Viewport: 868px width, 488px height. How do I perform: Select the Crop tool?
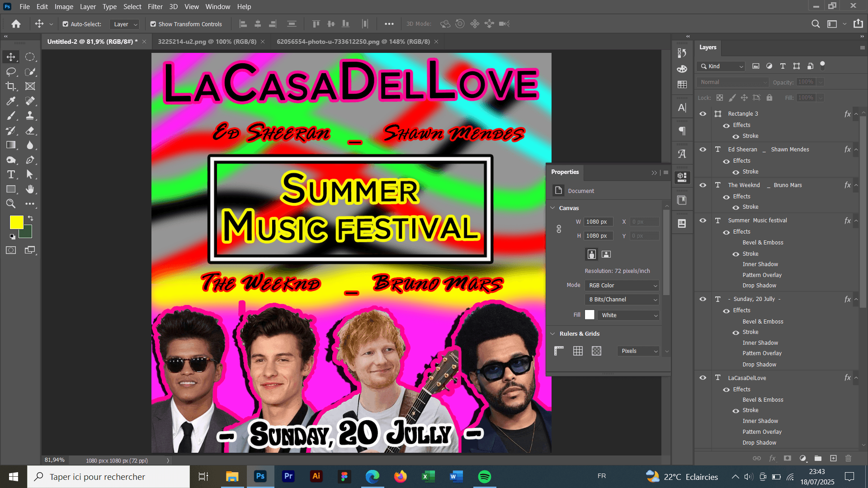coord(11,86)
